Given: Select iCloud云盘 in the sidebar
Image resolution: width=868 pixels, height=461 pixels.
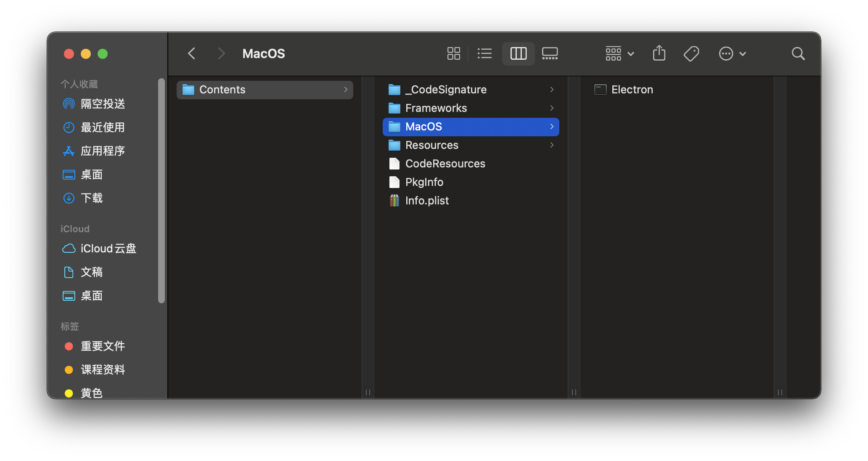Looking at the screenshot, I should [x=108, y=249].
